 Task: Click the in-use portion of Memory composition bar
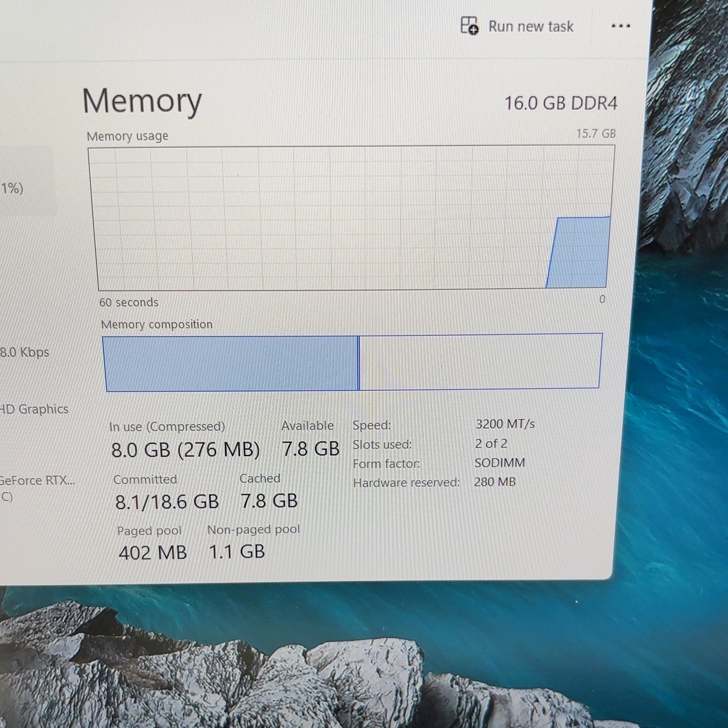(x=231, y=363)
